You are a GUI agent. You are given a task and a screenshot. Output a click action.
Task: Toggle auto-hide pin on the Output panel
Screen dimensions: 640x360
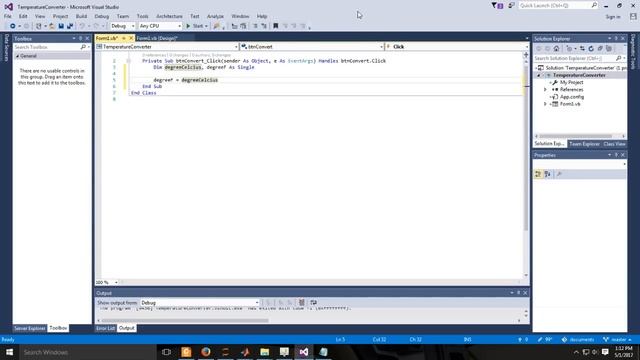[519, 293]
